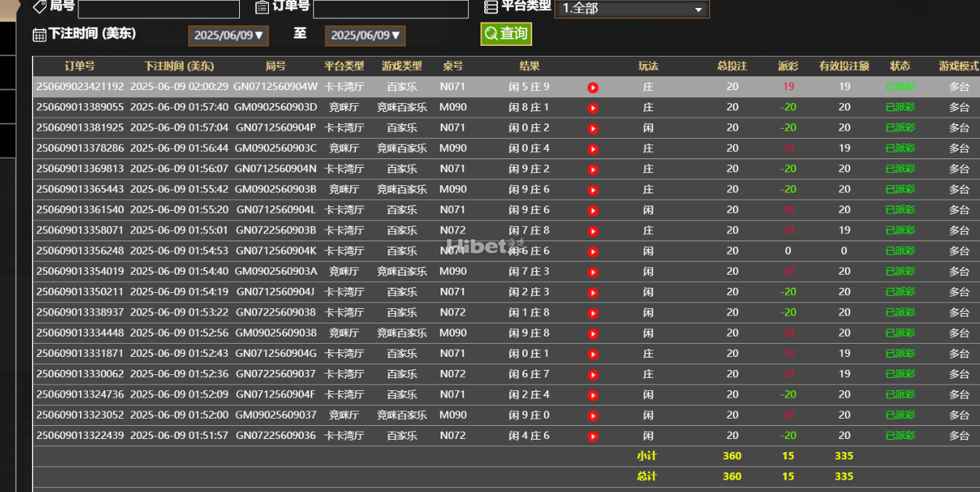Play the replay for order 250609023421192
Image resolution: width=980 pixels, height=492 pixels.
coord(593,87)
